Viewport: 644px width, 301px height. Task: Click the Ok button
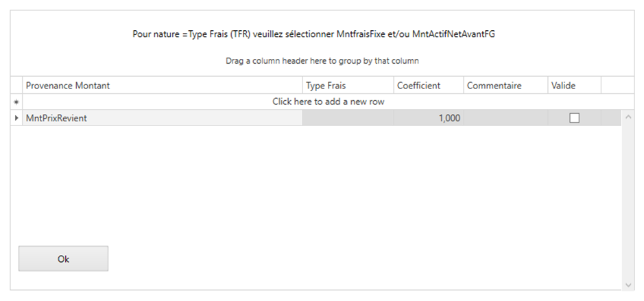coord(63,258)
